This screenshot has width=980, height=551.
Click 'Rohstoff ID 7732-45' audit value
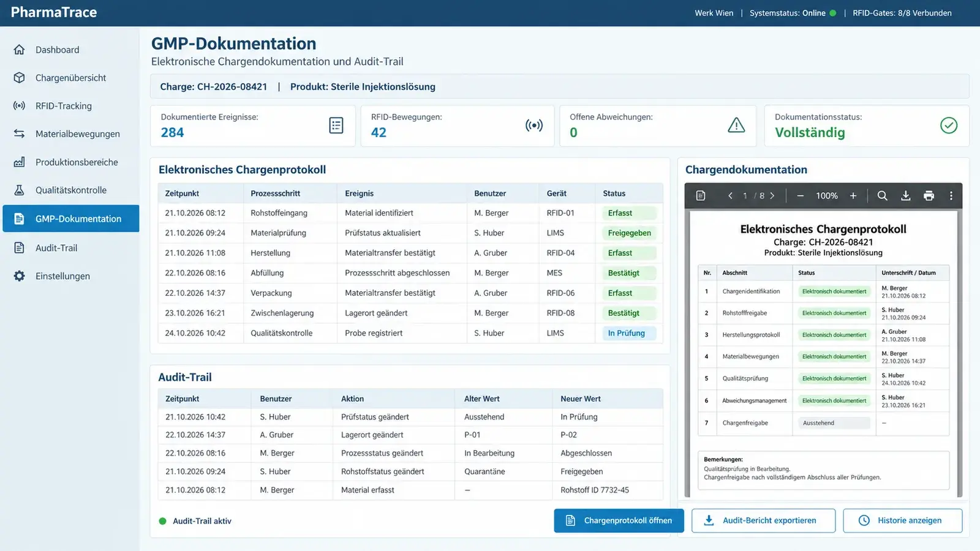[x=595, y=490]
